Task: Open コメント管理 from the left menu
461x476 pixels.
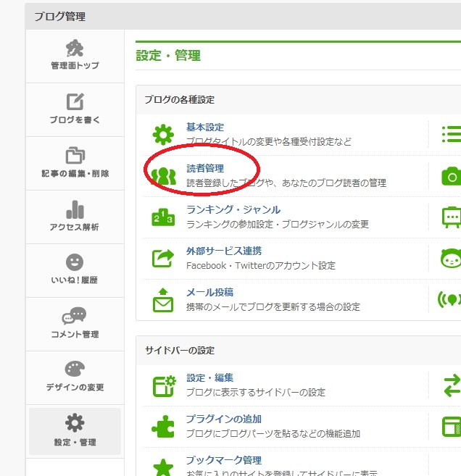Action: click(75, 324)
